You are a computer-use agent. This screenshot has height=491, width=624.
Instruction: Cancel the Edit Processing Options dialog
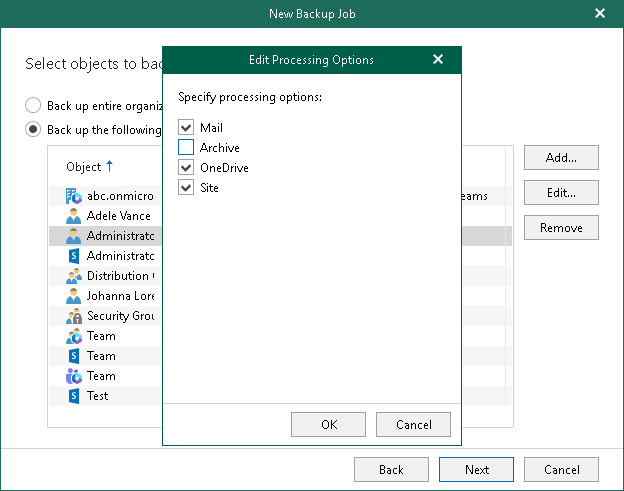point(413,425)
